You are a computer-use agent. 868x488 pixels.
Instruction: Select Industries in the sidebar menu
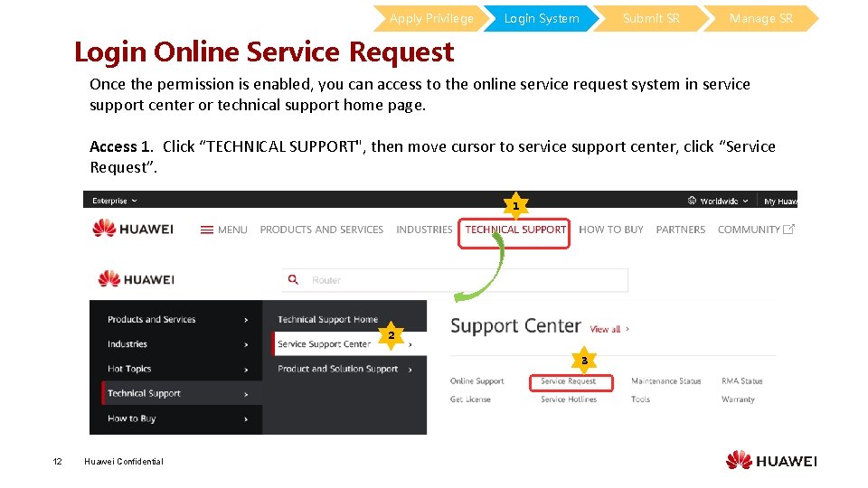click(x=127, y=344)
